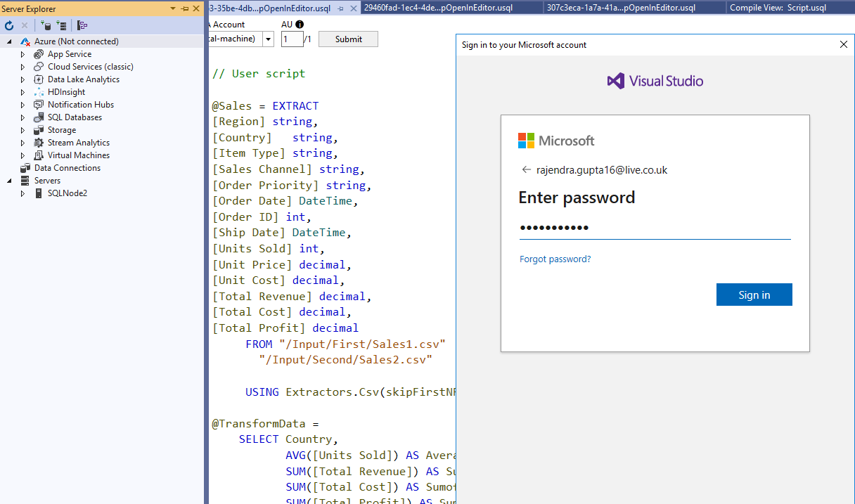Click Connect to Database icon
The width and height of the screenshot is (855, 504).
tap(46, 25)
